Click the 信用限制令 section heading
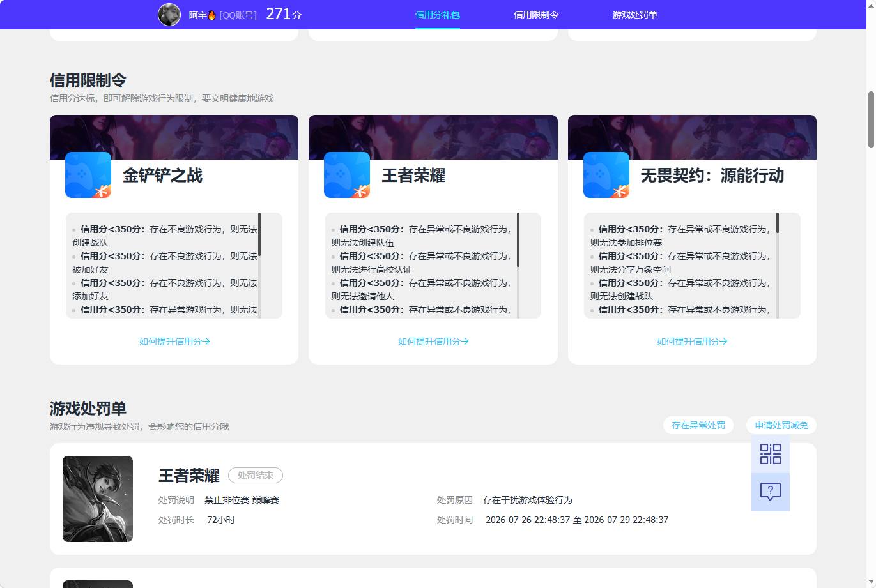876x588 pixels. point(88,80)
